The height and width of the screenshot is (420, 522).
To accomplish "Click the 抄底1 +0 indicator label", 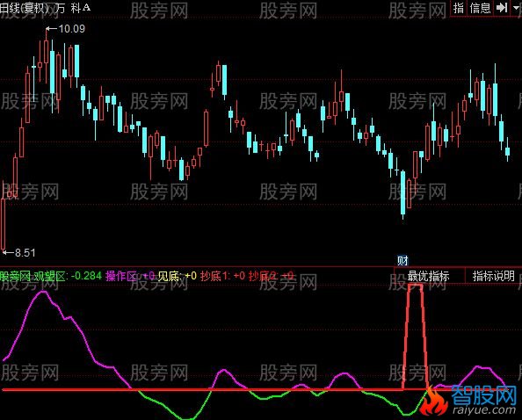I will tap(222, 276).
